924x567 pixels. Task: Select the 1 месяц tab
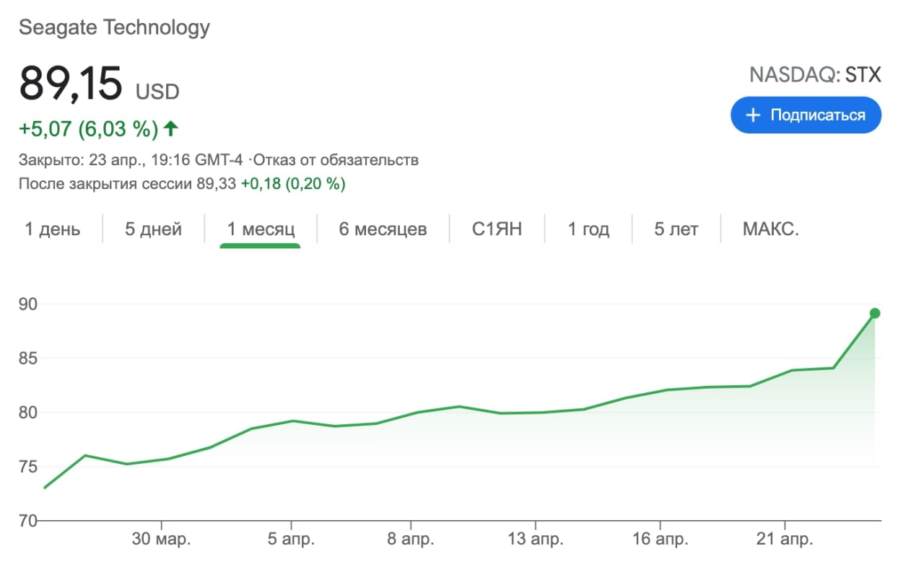point(261,229)
